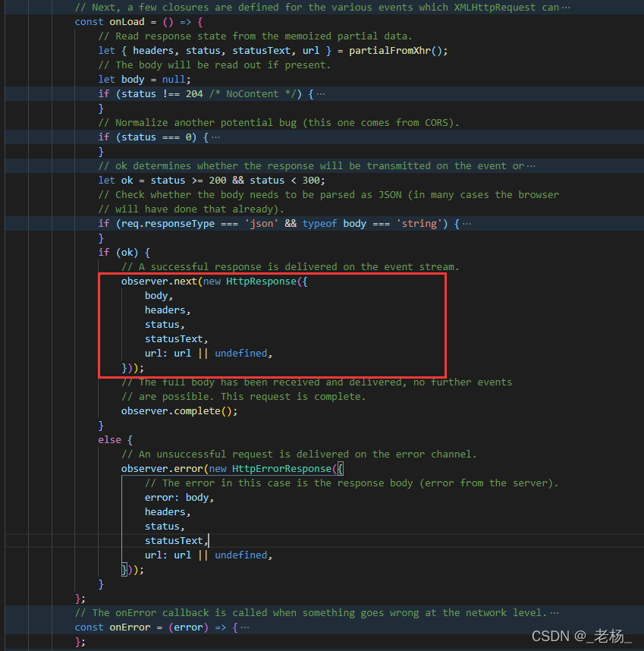644x651 pixels.
Task: Click comment 'Normalize another potential bug'
Action: (279, 123)
